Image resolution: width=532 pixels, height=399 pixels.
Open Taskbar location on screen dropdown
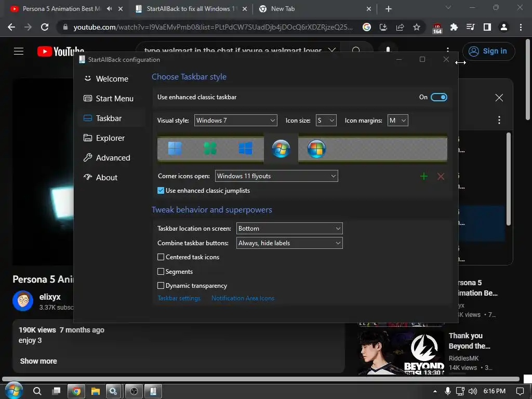pos(289,229)
